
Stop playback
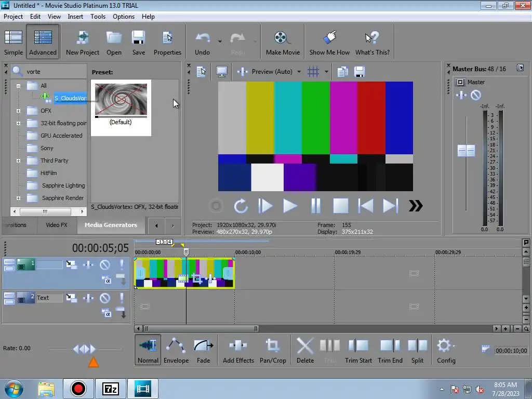[340, 206]
